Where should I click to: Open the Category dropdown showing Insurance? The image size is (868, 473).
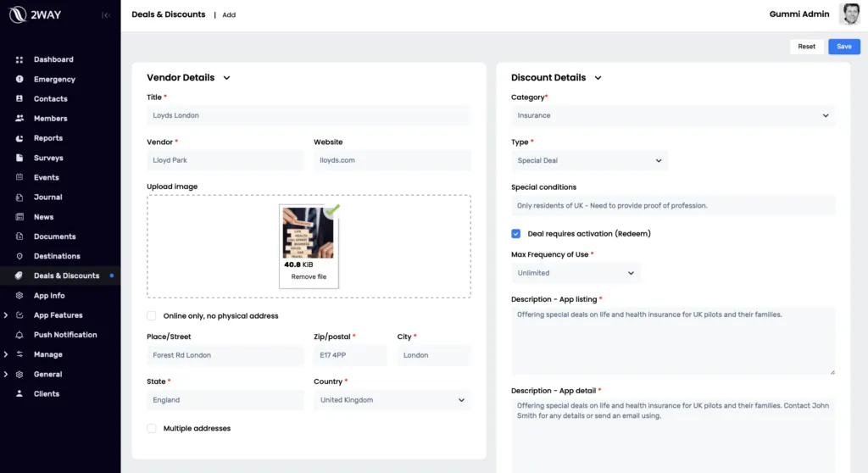coord(673,115)
